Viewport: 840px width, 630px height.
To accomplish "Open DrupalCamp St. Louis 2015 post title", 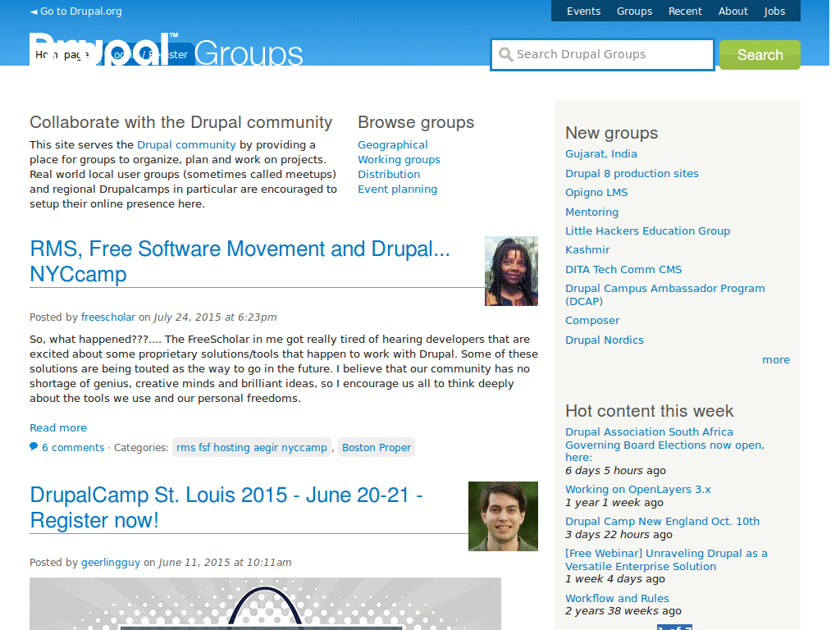I will click(226, 507).
